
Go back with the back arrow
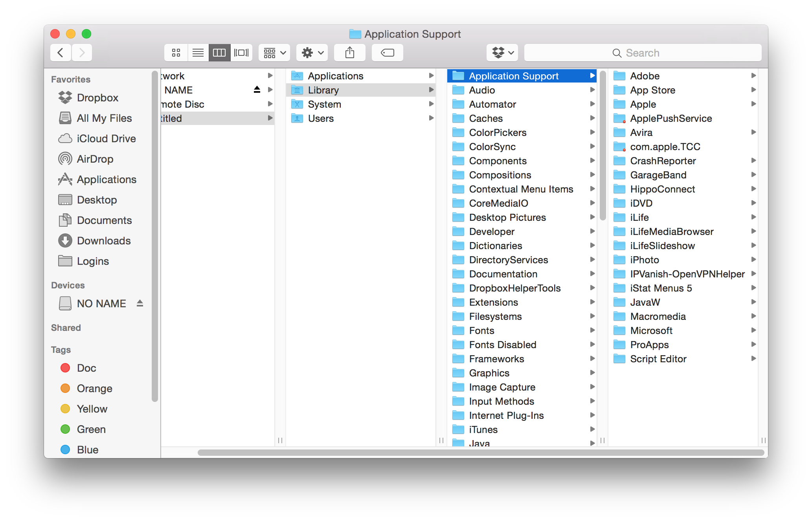pyautogui.click(x=61, y=53)
